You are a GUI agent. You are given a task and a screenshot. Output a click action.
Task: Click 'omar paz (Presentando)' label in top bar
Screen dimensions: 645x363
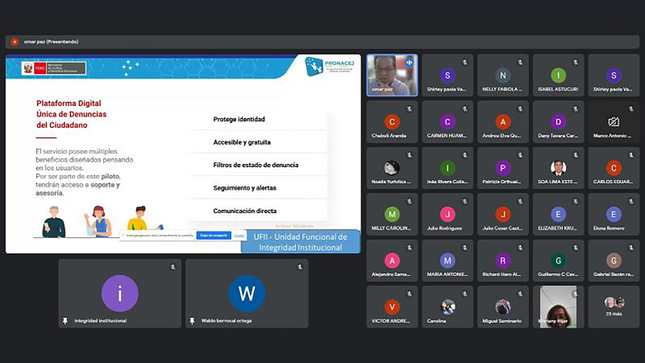tap(51, 42)
